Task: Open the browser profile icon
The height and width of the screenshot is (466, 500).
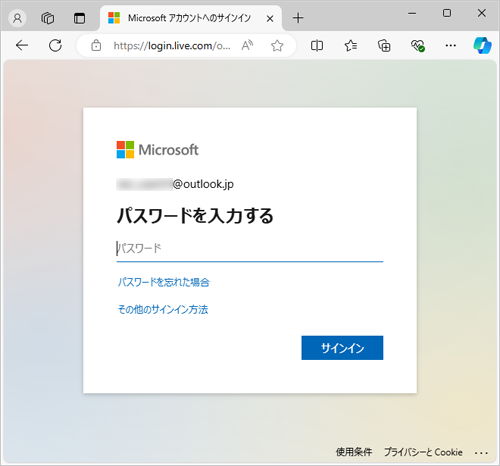Action: pyautogui.click(x=17, y=18)
